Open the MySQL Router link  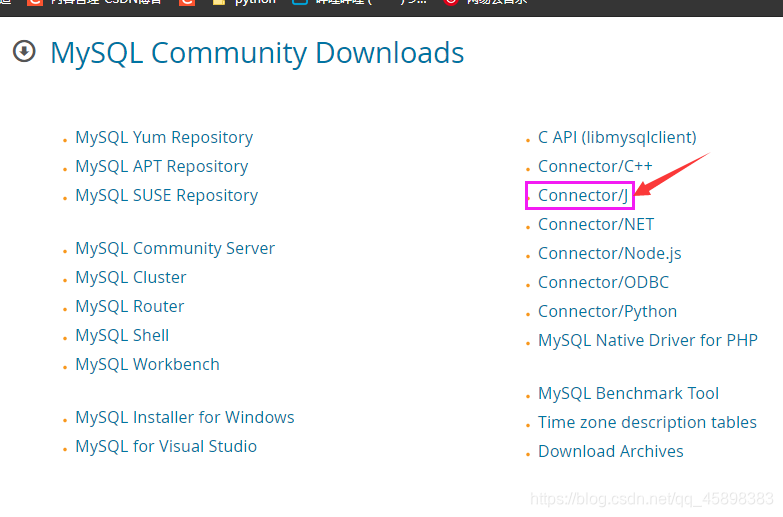click(x=130, y=306)
